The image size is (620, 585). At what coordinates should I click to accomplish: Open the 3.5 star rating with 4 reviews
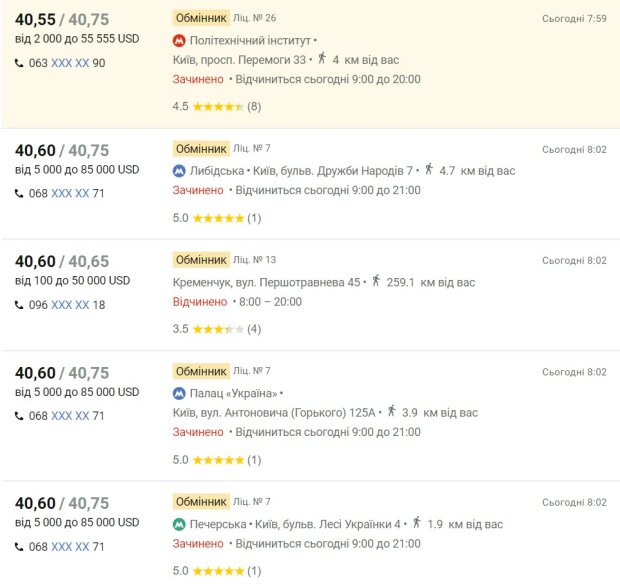point(217,329)
